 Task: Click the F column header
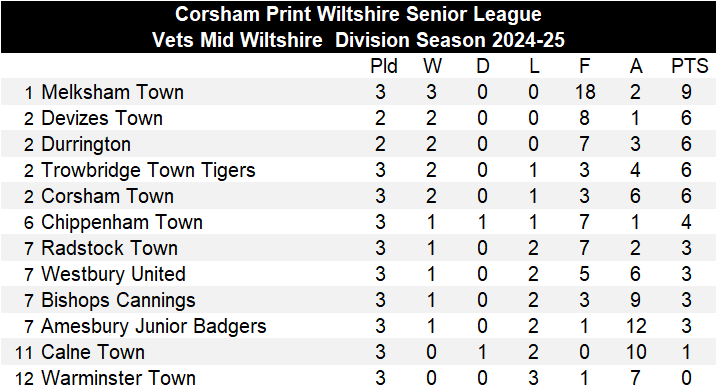pyautogui.click(x=584, y=66)
